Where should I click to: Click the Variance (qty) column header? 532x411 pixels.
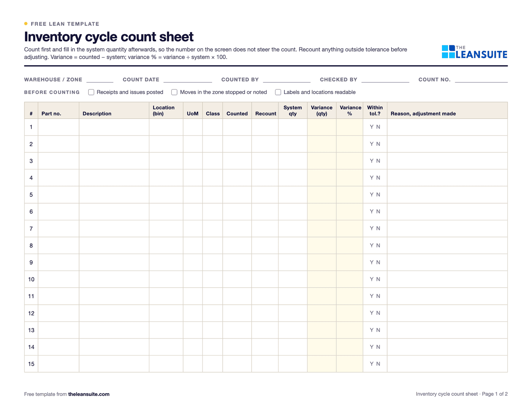pyautogui.click(x=321, y=111)
